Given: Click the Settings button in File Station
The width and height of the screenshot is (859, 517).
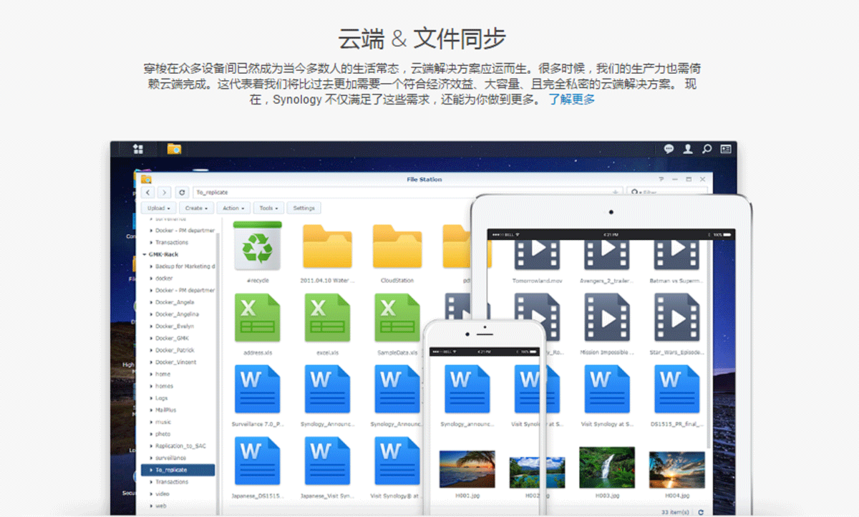Looking at the screenshot, I should click(304, 208).
